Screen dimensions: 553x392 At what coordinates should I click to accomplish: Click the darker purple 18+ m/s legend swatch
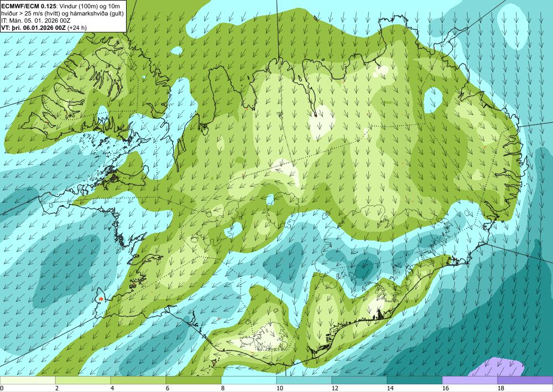(x=525, y=380)
